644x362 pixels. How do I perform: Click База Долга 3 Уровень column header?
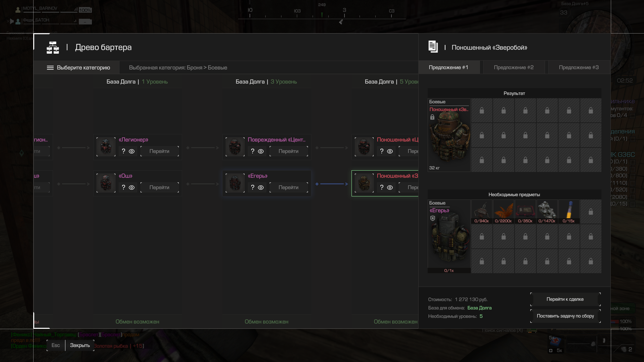266,81
